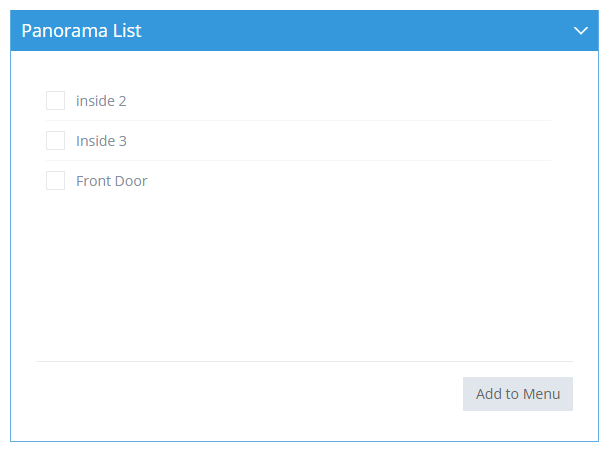Mark the second panorama item's checkbox
Image resolution: width=609 pixels, height=453 pixels.
pyautogui.click(x=56, y=141)
